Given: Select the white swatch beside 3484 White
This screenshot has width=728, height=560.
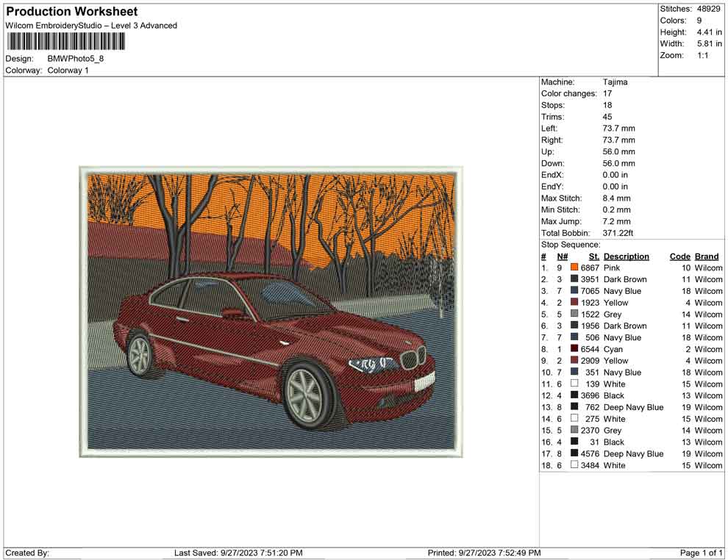Looking at the screenshot, I should tap(574, 464).
